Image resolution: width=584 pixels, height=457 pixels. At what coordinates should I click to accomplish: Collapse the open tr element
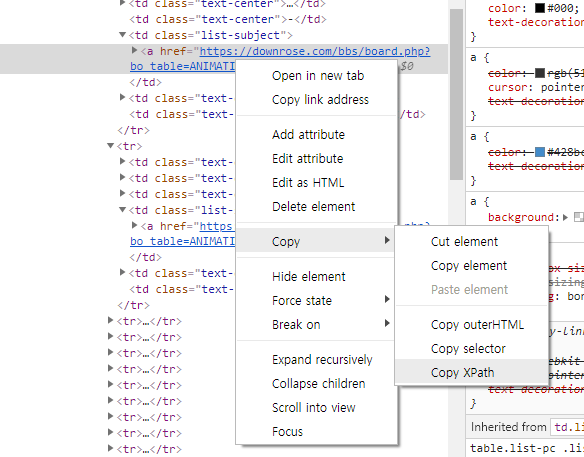[111, 146]
